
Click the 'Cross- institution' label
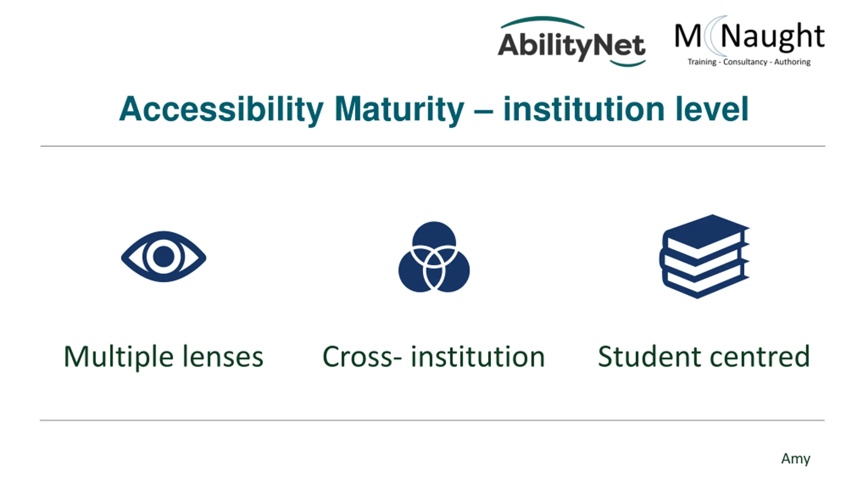click(434, 357)
